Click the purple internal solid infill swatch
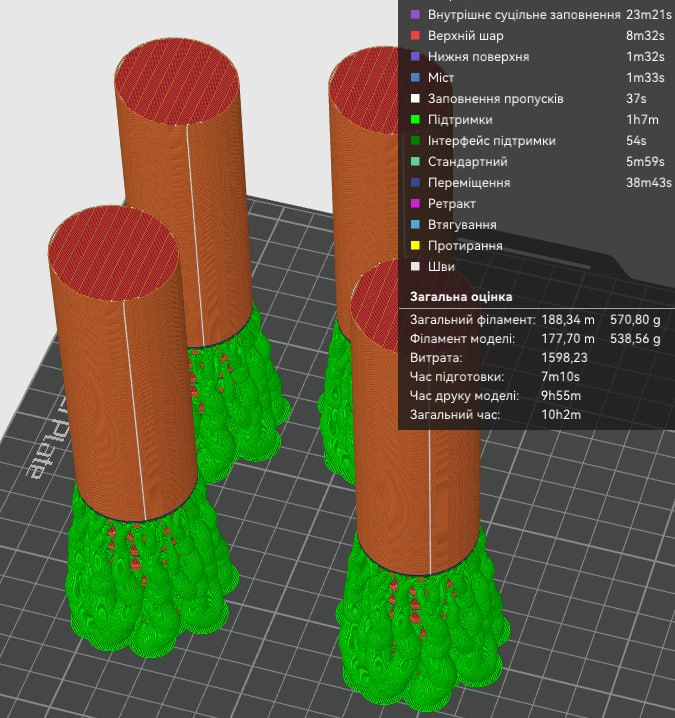This screenshot has width=675, height=718. tap(415, 15)
